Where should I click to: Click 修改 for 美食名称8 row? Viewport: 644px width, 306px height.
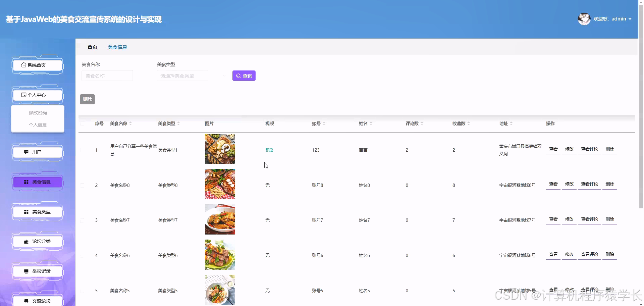[569, 184]
